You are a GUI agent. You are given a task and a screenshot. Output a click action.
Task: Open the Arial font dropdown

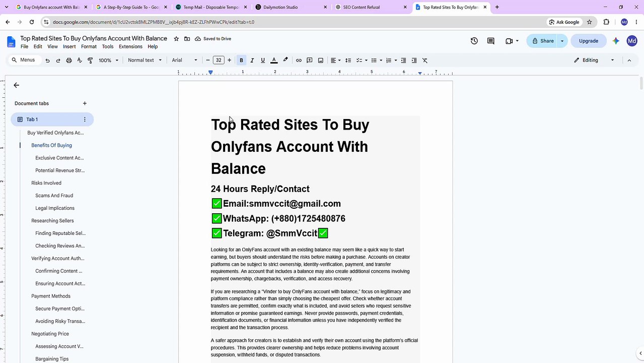point(184,60)
